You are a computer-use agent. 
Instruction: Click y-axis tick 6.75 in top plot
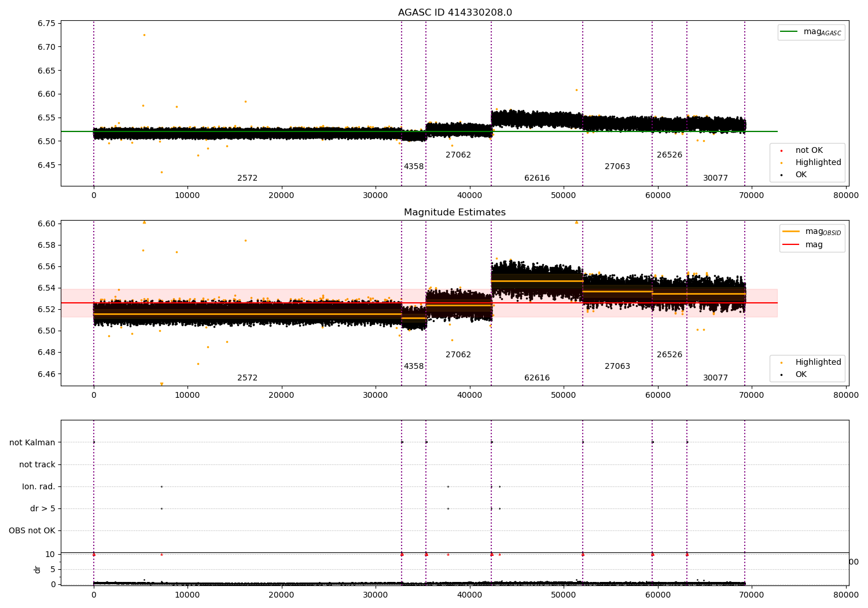pos(46,24)
